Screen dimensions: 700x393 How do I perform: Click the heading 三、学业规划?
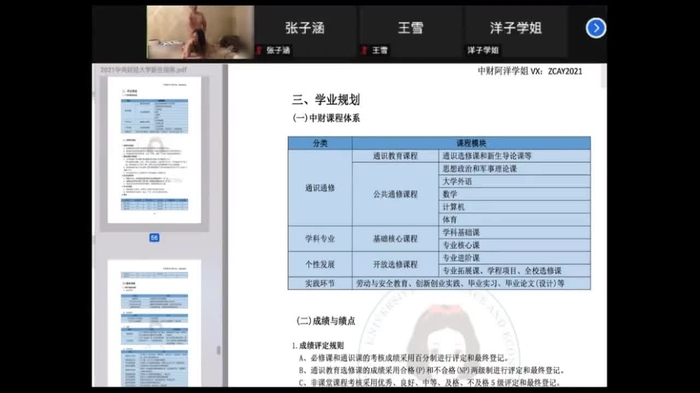(326, 100)
